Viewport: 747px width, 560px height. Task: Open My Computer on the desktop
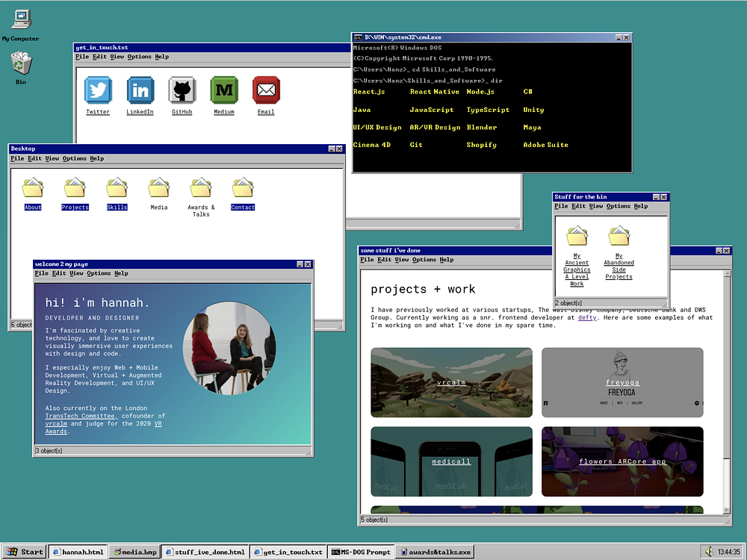[20, 19]
